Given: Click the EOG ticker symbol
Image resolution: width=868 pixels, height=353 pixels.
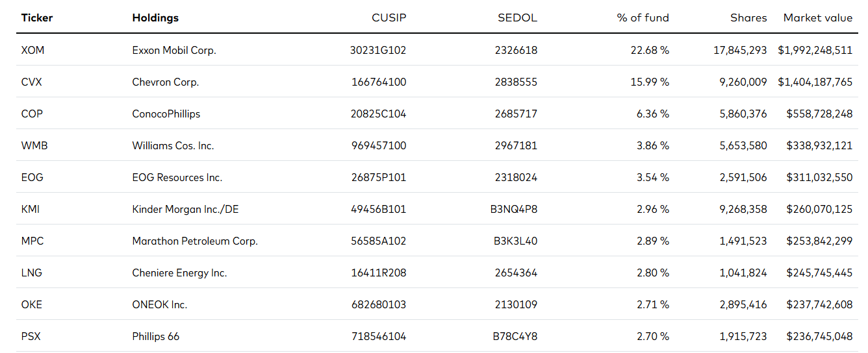Looking at the screenshot, I should coord(32,177).
